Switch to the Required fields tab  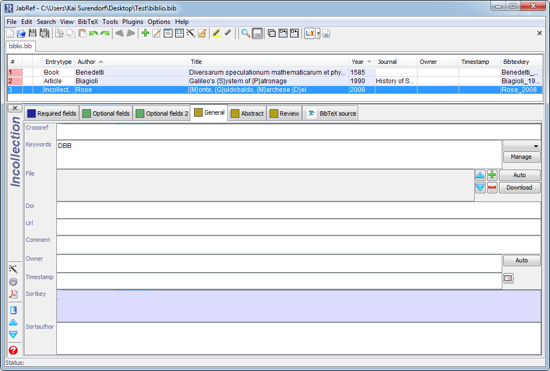pos(52,113)
